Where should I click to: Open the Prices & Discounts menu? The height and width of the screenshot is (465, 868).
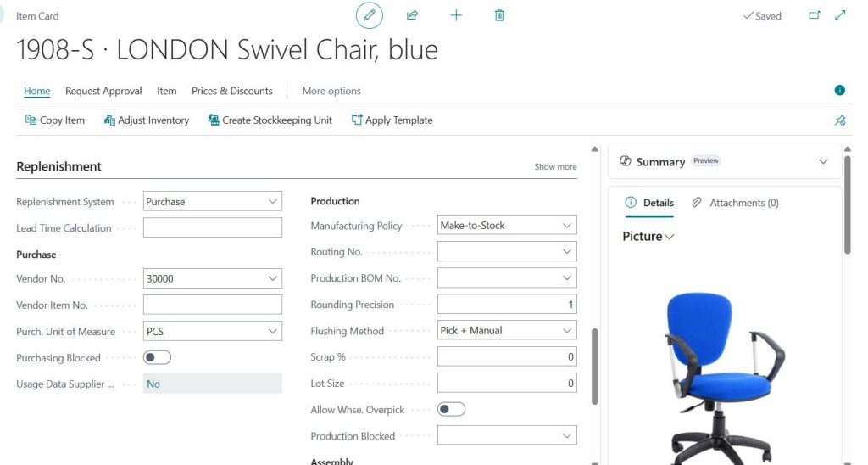pos(232,91)
